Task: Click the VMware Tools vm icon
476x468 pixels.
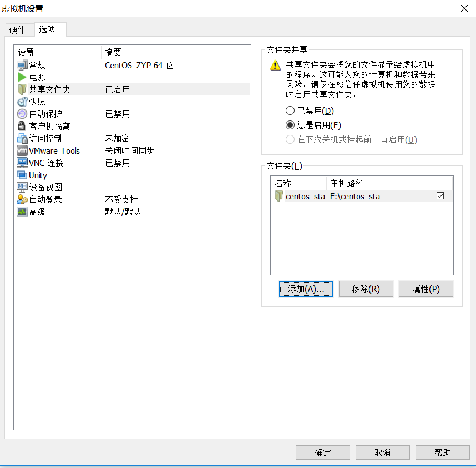Action: [22, 150]
